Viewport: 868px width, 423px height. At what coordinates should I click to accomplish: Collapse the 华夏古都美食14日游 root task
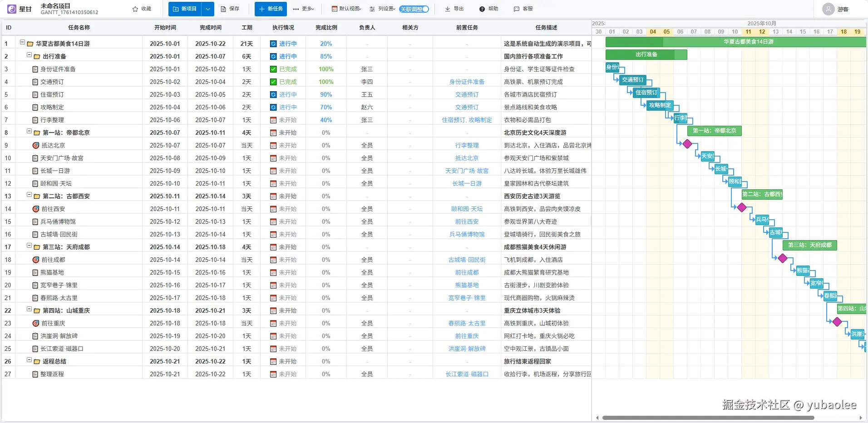22,42
